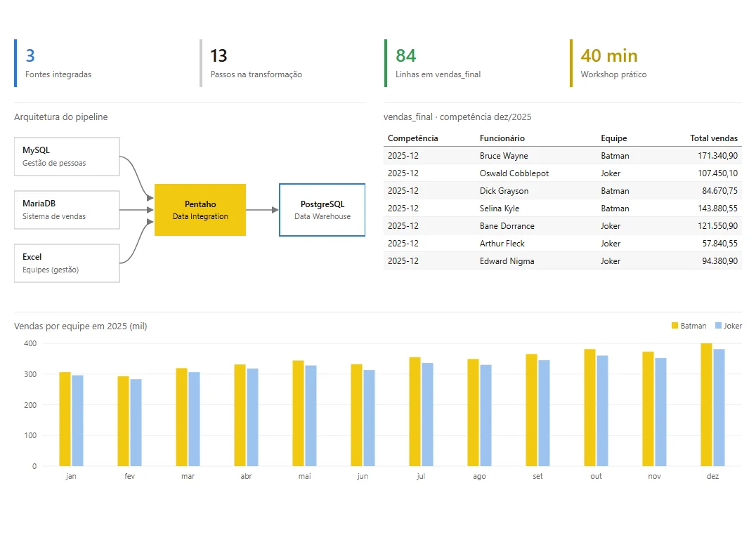This screenshot has width=756, height=542.
Task: Click the value '171.340,90'
Action: click(717, 156)
